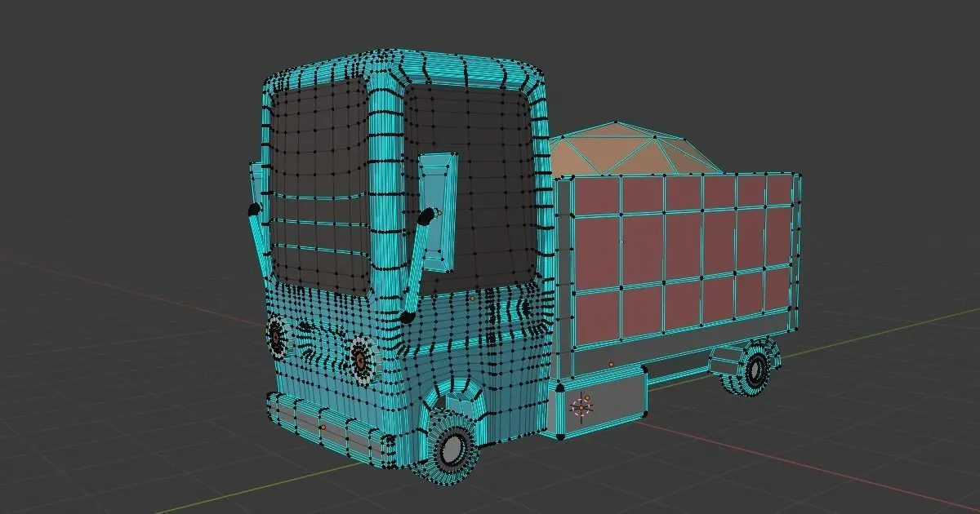
Task: Select the rear wheel of the truck
Action: [755, 369]
